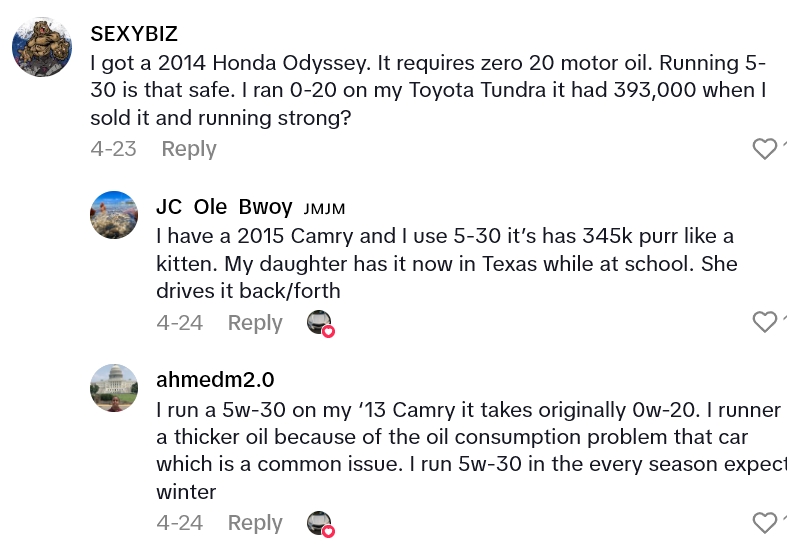
Task: Select the Honda Odyssey comment text
Action: [x=428, y=90]
